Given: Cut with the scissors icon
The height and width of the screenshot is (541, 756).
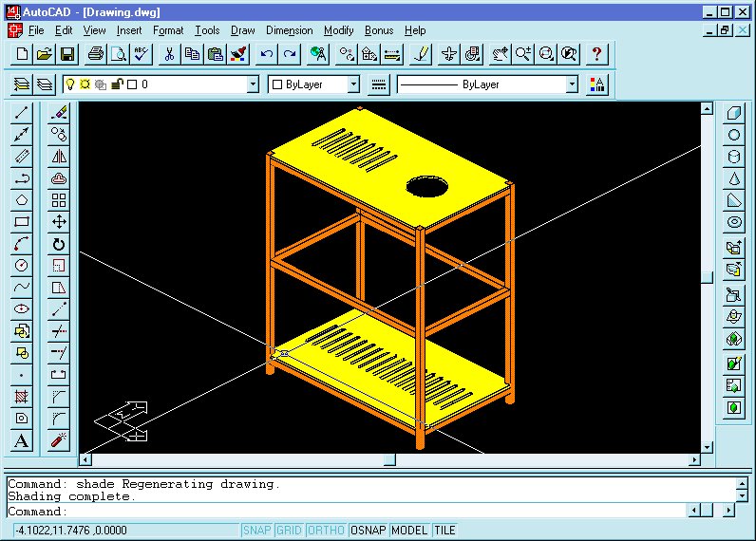Looking at the screenshot, I should pyautogui.click(x=169, y=54).
